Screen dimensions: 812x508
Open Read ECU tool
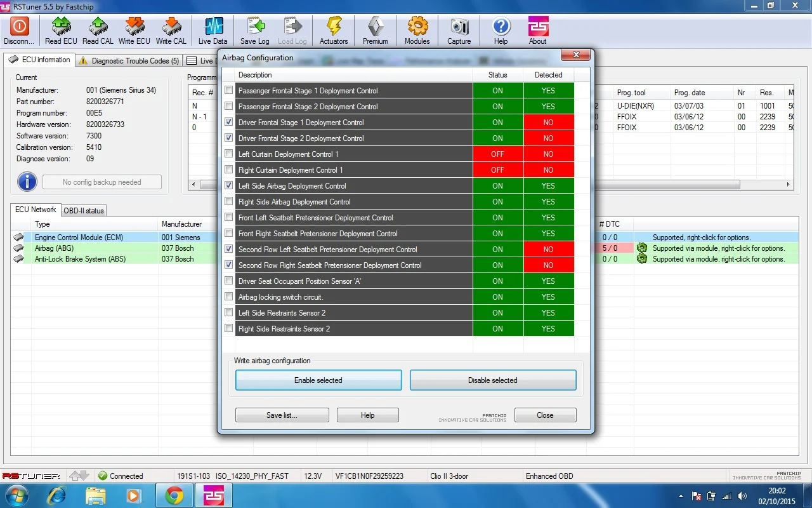62,26
